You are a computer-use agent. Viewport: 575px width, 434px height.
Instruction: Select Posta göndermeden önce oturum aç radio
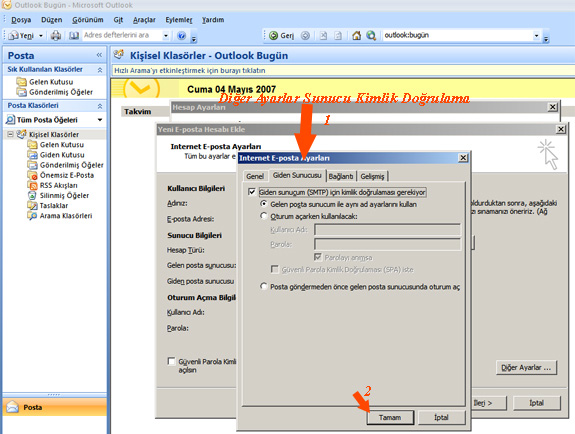263,286
